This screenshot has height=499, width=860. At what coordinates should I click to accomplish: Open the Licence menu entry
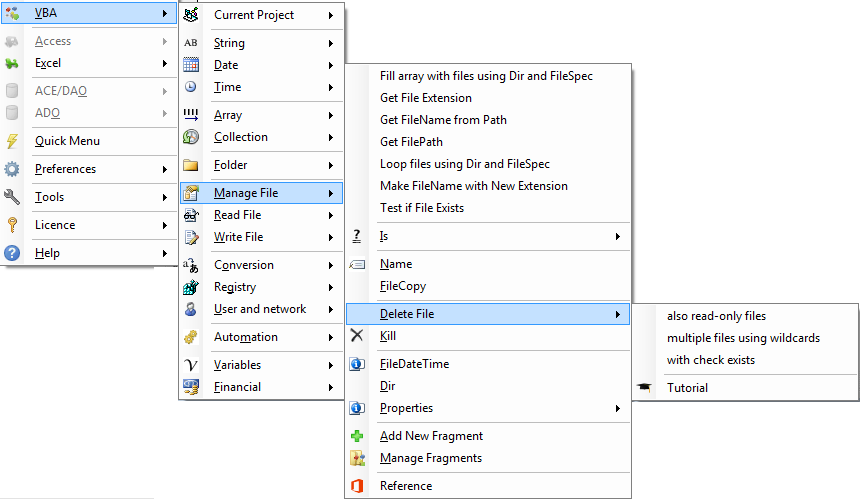pos(89,225)
